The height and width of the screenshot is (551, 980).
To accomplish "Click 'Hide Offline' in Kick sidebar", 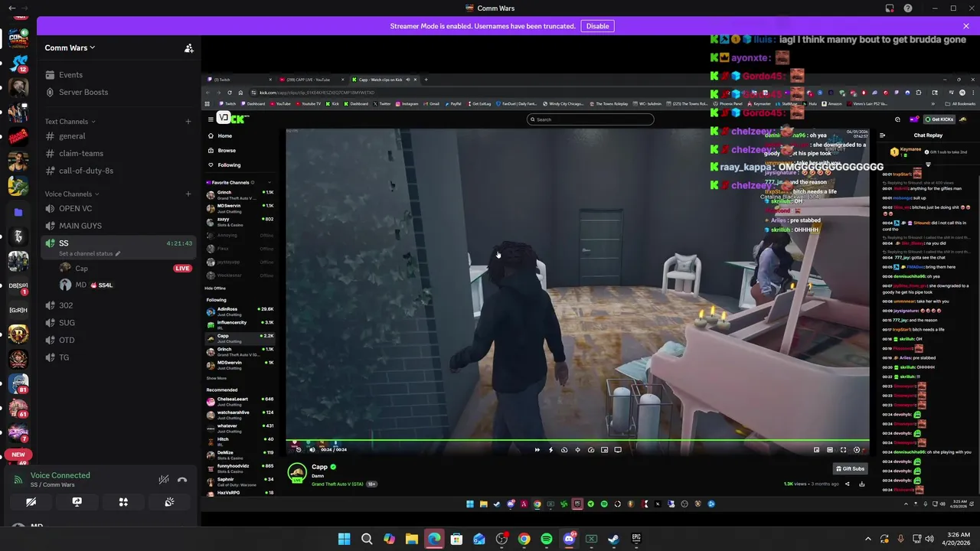I will [x=215, y=289].
